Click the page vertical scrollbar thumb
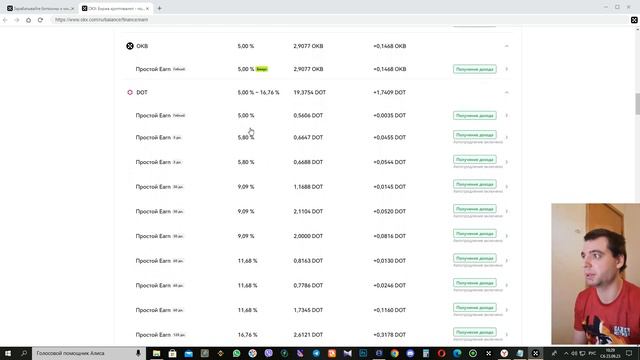Screen dimensions: 640x360 (637, 104)
